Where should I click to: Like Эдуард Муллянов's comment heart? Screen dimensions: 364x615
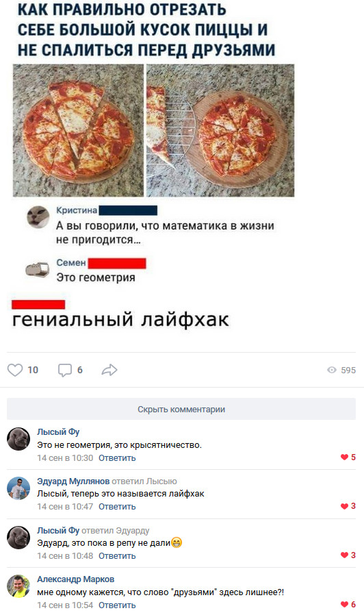tap(345, 506)
